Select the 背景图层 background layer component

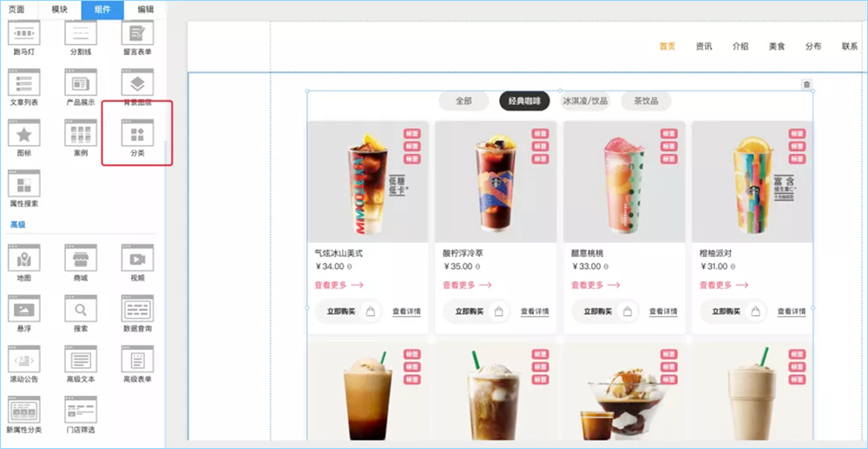(137, 88)
